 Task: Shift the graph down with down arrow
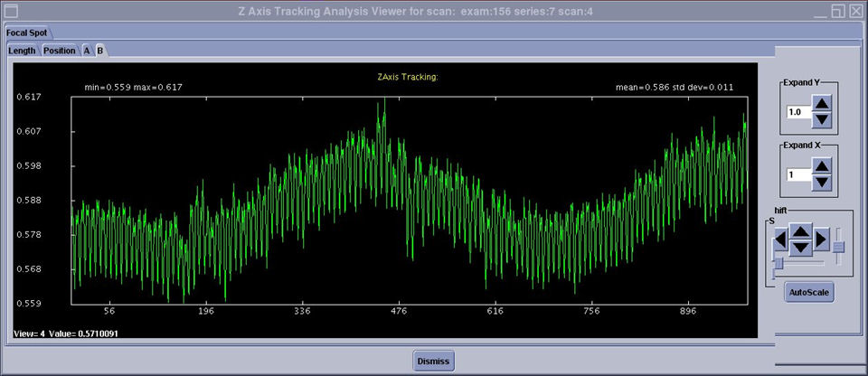click(x=800, y=247)
